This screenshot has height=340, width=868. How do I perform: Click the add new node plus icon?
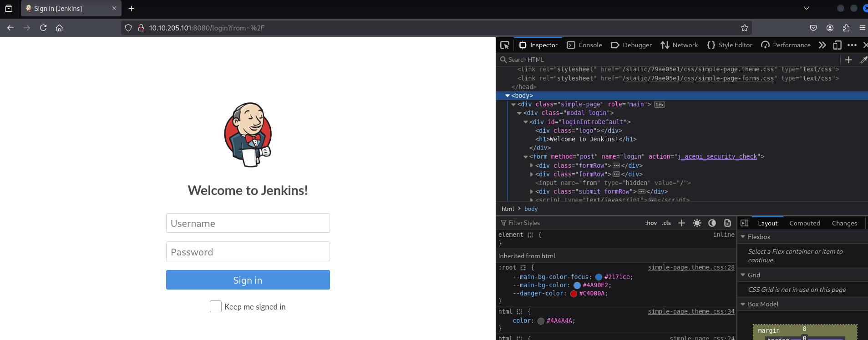pos(848,60)
